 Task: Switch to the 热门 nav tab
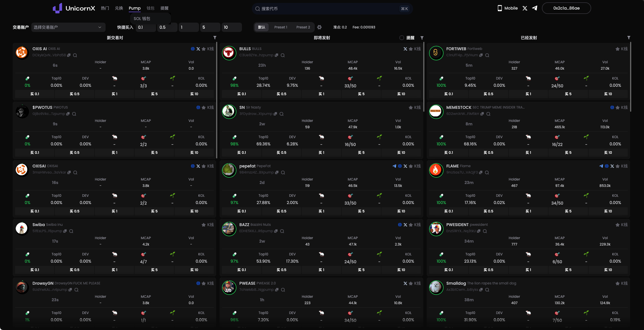[x=105, y=8]
